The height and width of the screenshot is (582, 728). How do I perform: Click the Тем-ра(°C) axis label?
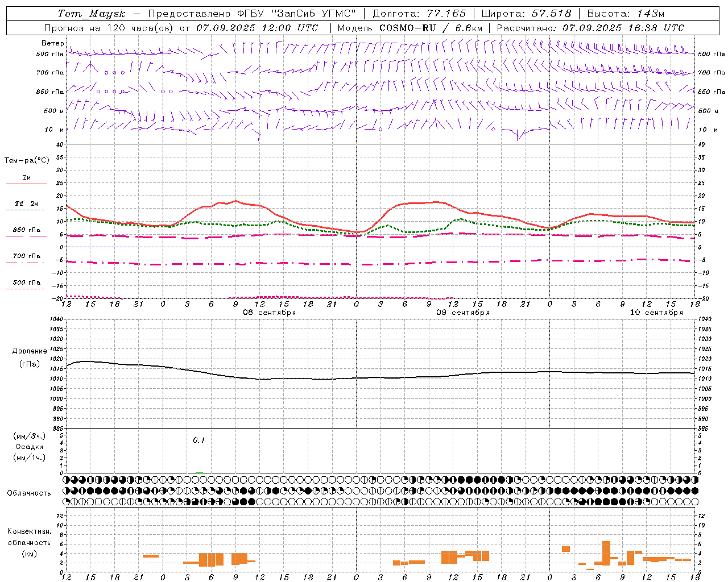(x=27, y=161)
